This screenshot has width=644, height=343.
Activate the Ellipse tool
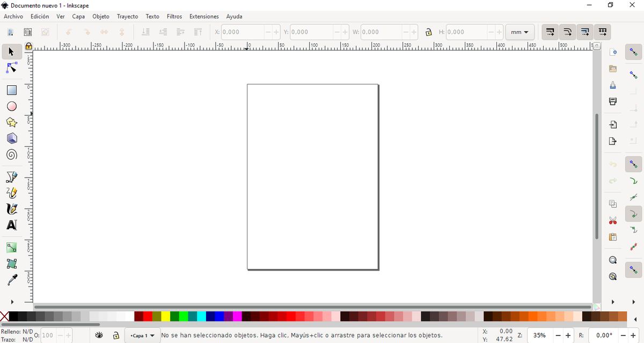11,106
